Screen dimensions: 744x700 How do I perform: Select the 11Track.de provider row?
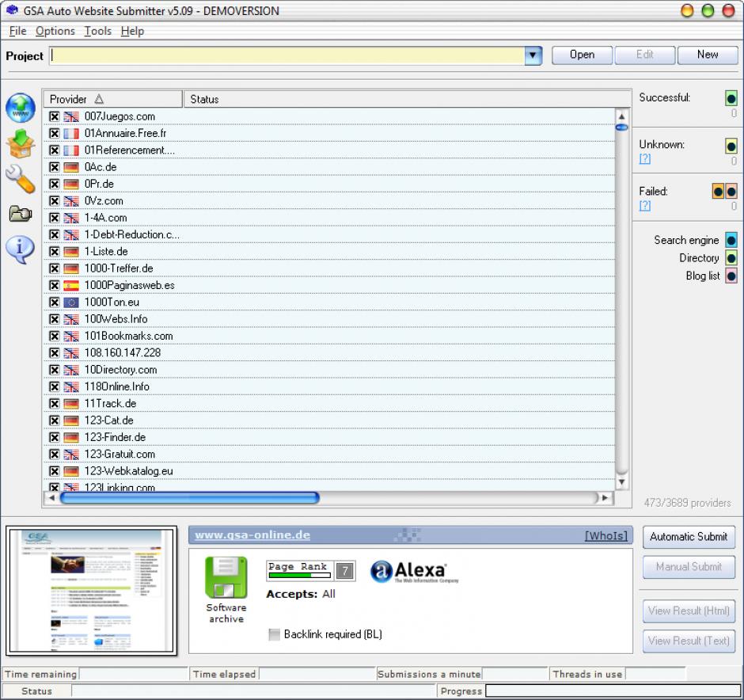[329, 404]
